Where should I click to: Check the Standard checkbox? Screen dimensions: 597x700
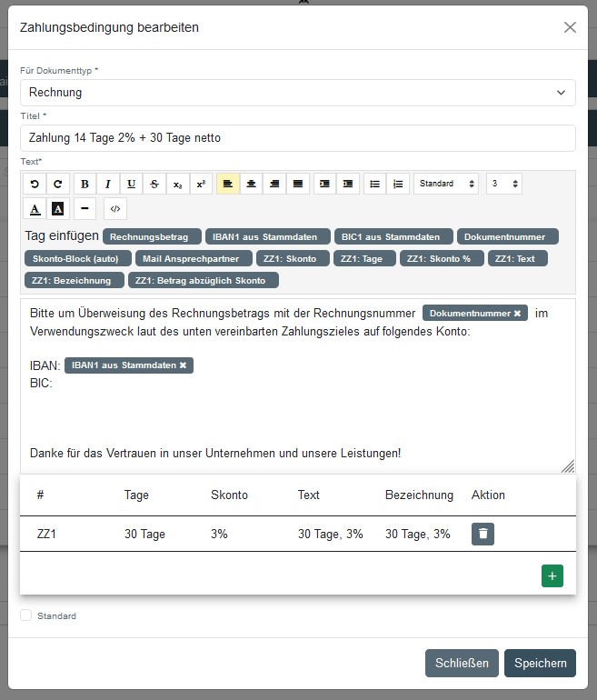26,615
